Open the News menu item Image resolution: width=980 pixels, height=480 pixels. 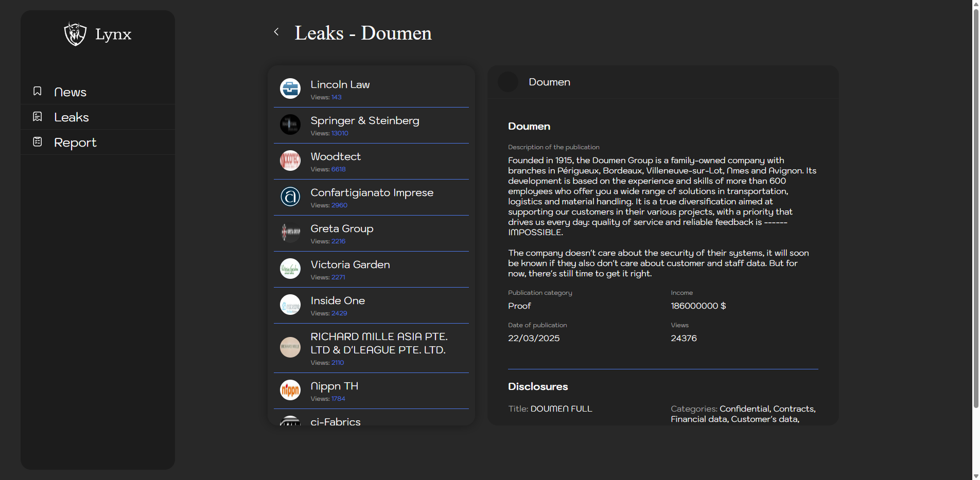70,92
